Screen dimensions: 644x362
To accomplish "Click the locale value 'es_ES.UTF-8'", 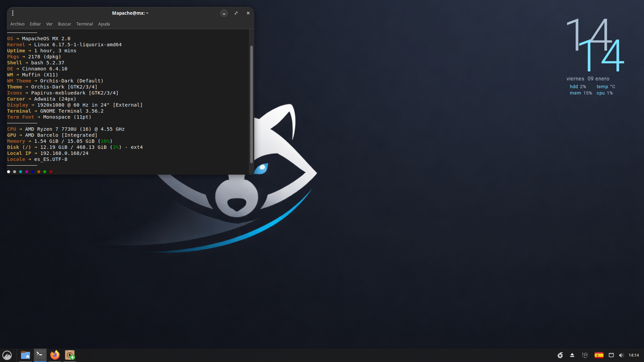I will (x=51, y=159).
